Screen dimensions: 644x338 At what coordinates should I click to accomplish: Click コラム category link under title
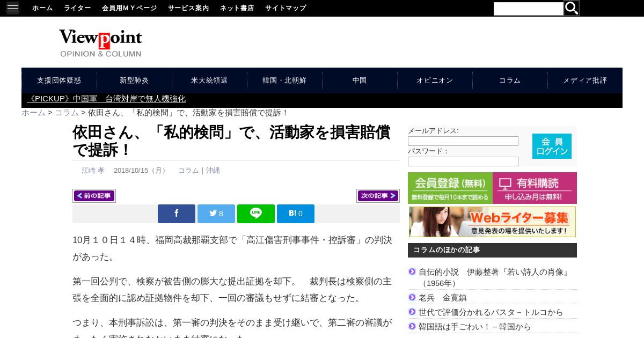[188, 171]
